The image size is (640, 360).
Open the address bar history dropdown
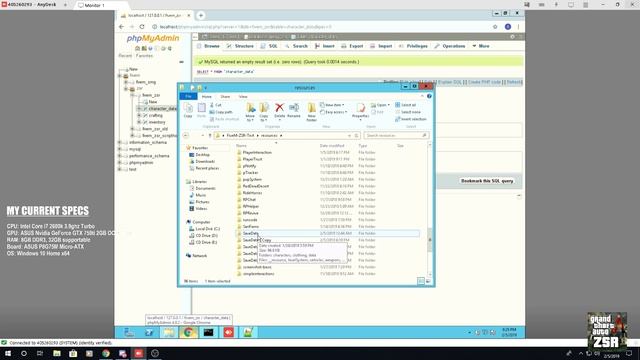[x=349, y=135]
